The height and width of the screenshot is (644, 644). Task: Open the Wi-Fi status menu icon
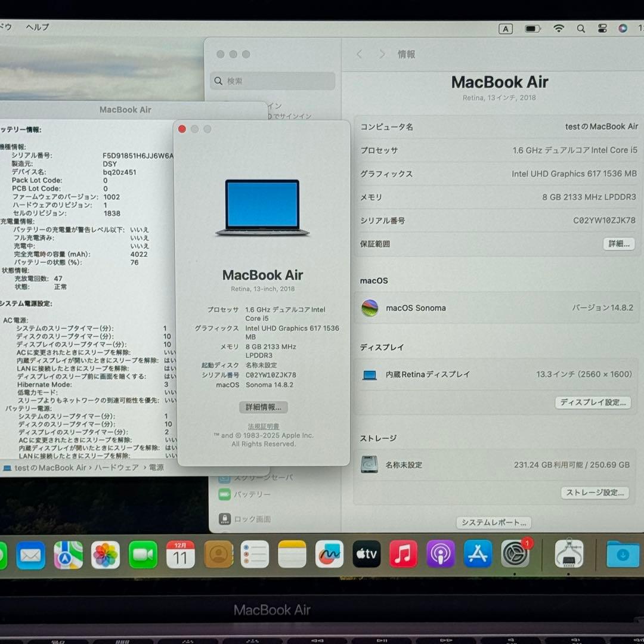(558, 28)
